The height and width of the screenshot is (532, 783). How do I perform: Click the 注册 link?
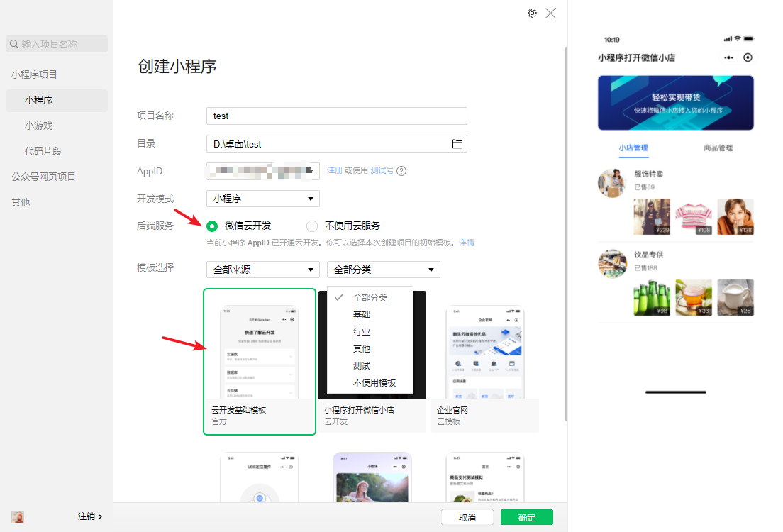click(x=335, y=170)
